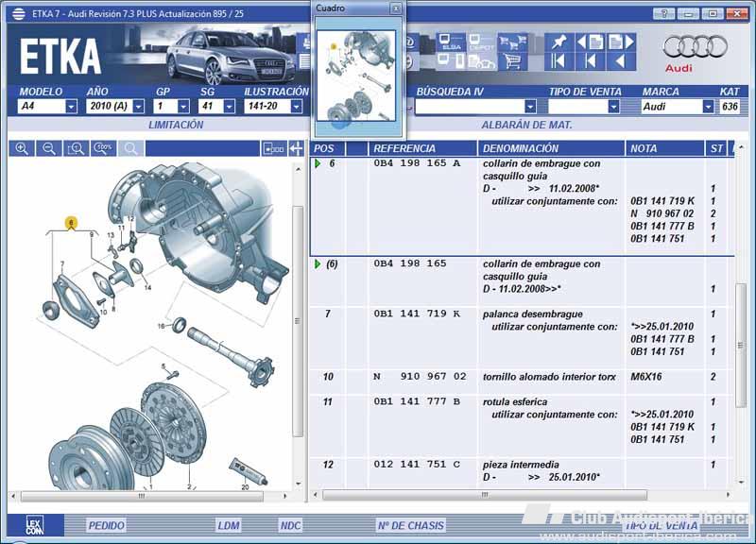Click the Nº DE CHASIS button
Viewport: 756px width, 544px height.
coord(411,525)
